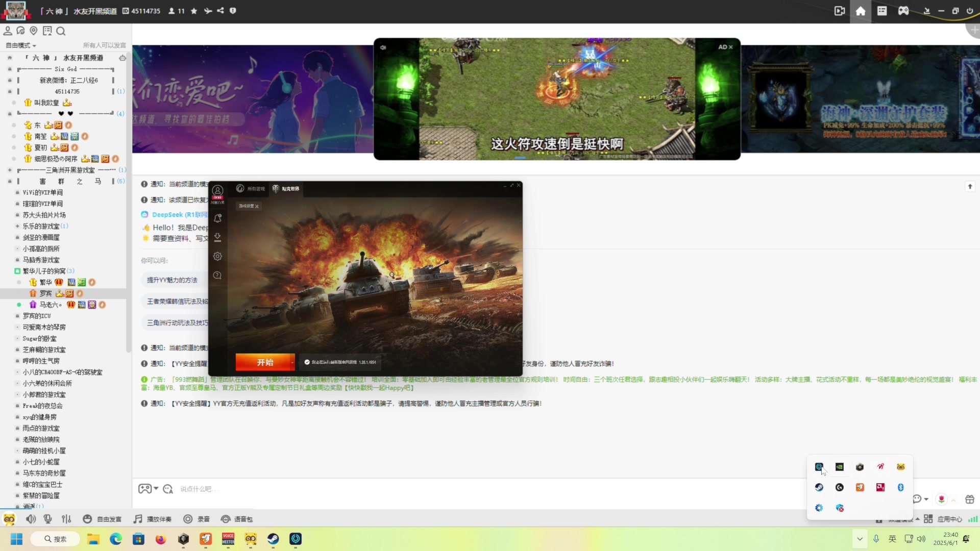Toggle the microphone icon in bottom bar

pyautogui.click(x=48, y=519)
